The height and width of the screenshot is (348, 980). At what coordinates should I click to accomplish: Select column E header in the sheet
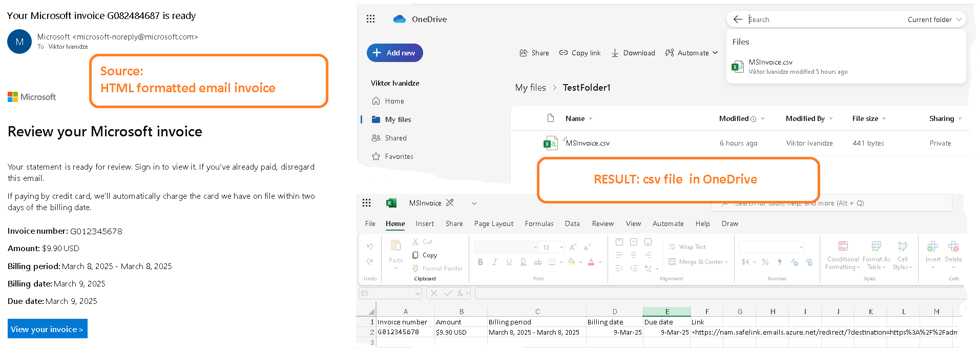pos(667,312)
